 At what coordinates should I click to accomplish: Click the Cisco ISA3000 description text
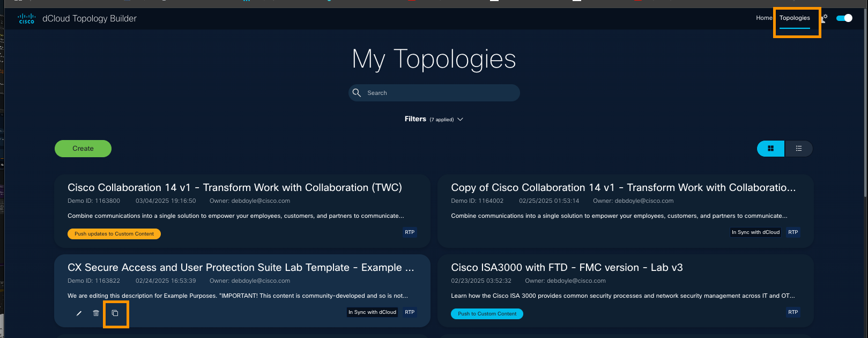tap(623, 296)
